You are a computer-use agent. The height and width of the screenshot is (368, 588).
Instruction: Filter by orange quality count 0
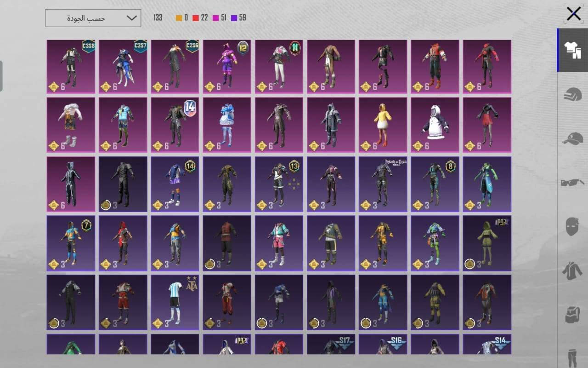[182, 18]
